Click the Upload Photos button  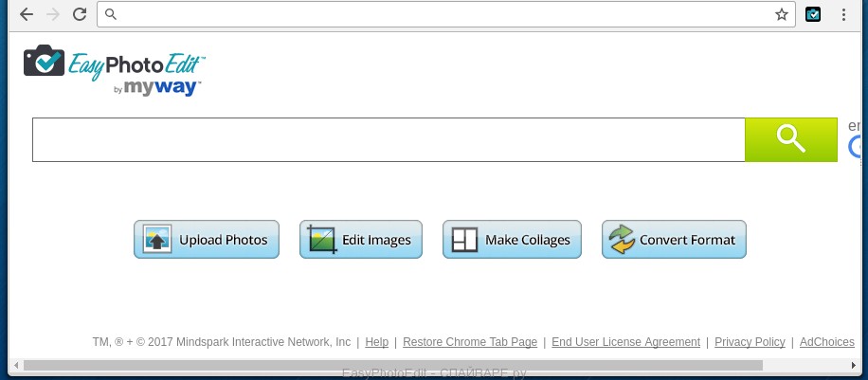coord(207,240)
